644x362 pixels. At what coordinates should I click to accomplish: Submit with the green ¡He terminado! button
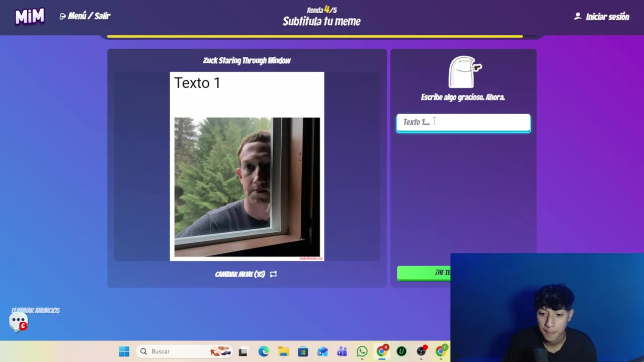click(424, 273)
